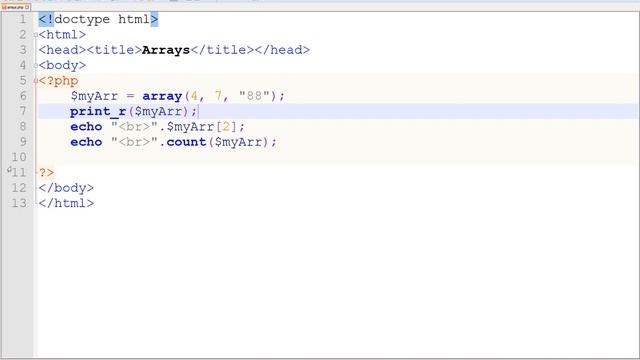This screenshot has height=360, width=640.
Task: Select the arrays.php file tab
Action: pos(15,7)
